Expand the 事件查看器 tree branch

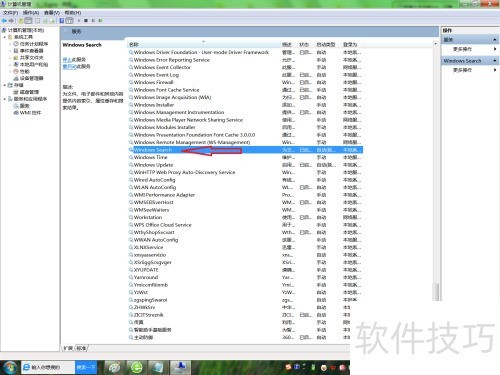click(x=10, y=51)
